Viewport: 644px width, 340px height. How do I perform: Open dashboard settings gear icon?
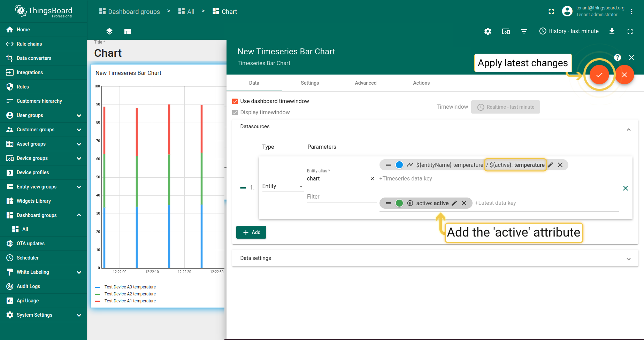coord(488,31)
